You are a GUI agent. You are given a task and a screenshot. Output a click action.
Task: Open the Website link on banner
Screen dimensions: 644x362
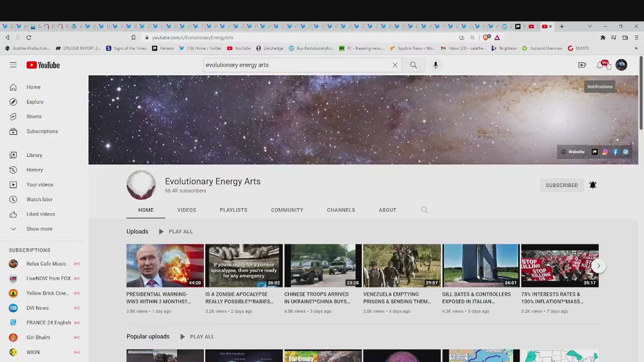point(573,152)
